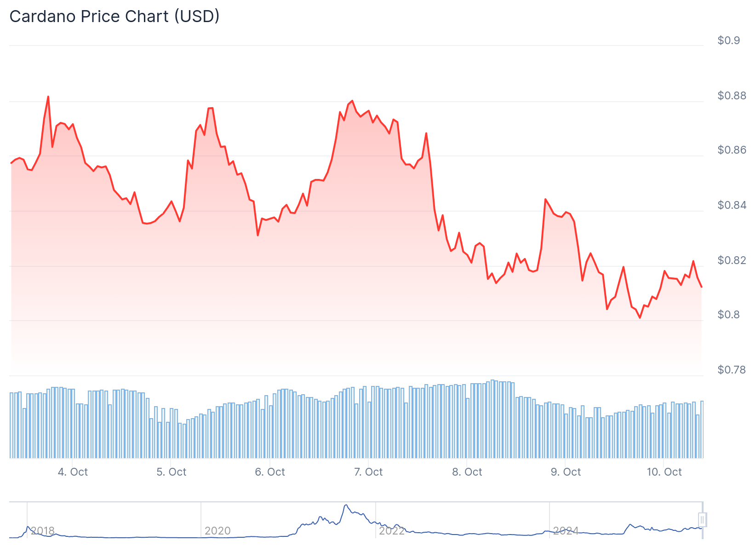Click the Cardano Price Chart (USD) title
The height and width of the screenshot is (552, 756).
point(115,17)
